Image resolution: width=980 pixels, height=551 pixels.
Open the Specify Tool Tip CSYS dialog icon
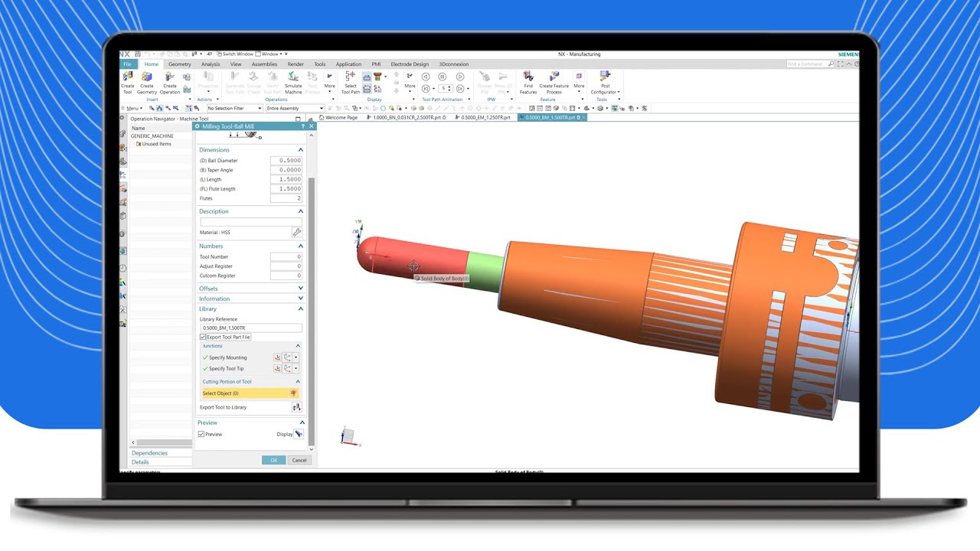pyautogui.click(x=277, y=368)
